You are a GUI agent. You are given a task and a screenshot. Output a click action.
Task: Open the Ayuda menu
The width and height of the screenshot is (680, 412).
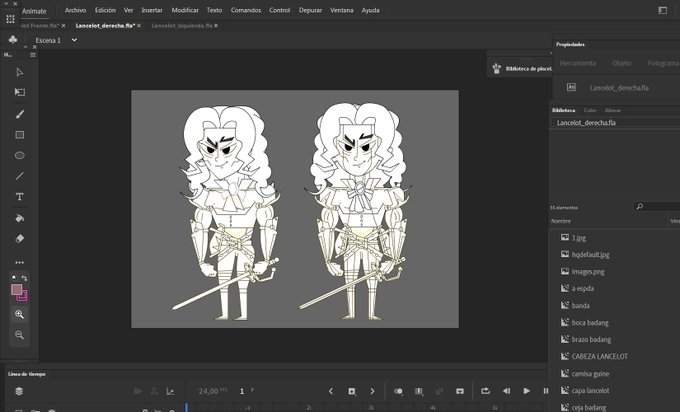coord(370,10)
